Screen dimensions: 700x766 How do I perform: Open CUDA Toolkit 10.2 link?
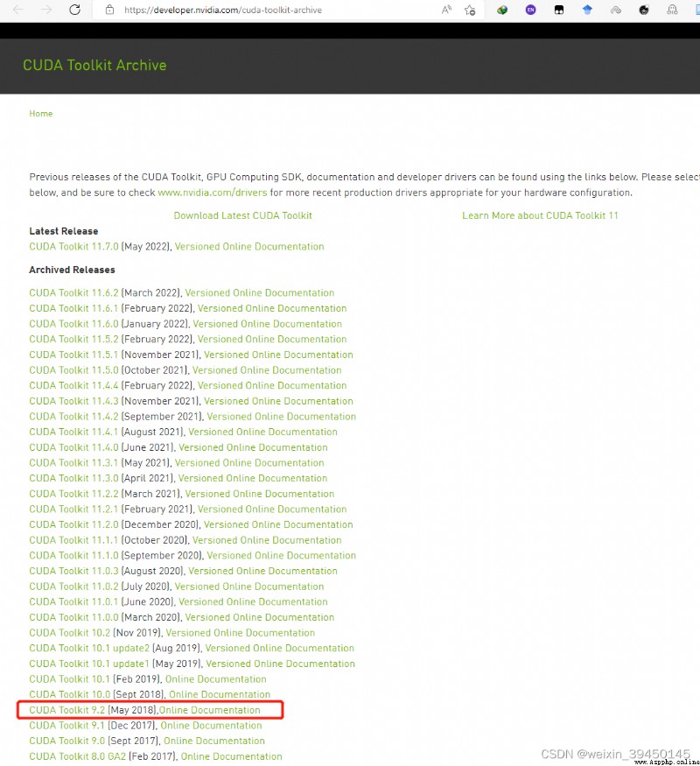coord(70,633)
